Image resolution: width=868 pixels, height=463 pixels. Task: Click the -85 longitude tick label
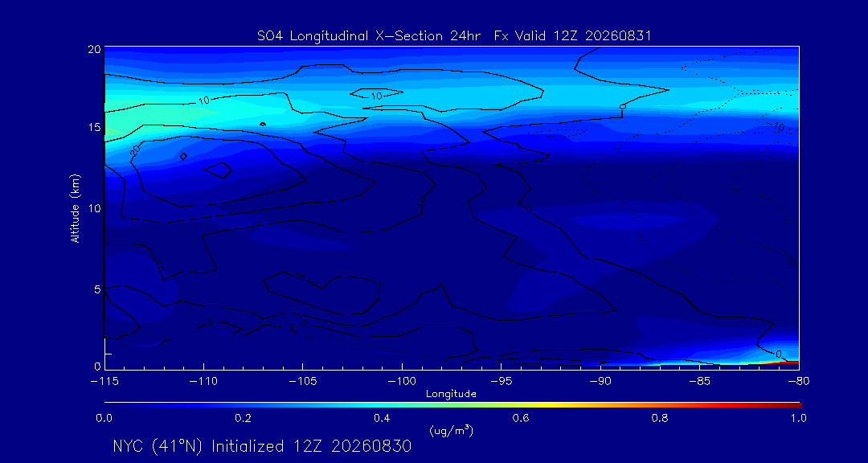pos(700,382)
